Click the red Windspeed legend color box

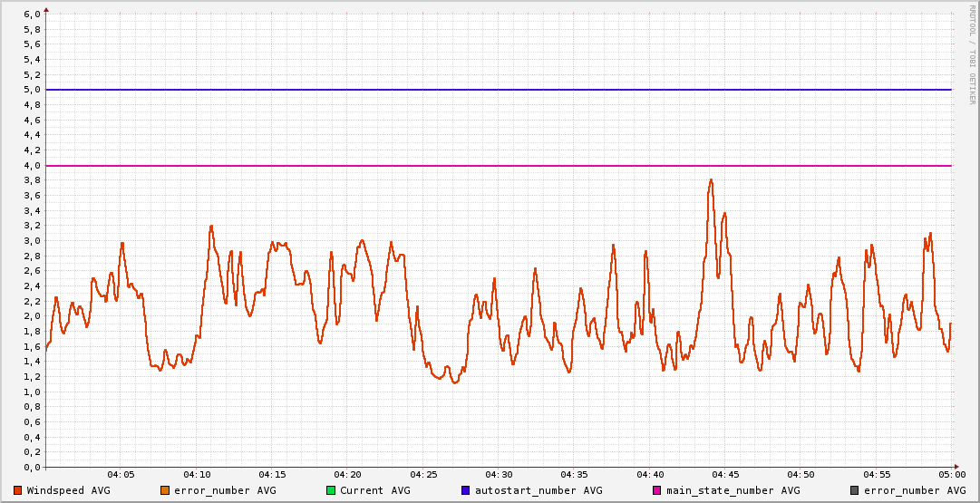tap(18, 490)
